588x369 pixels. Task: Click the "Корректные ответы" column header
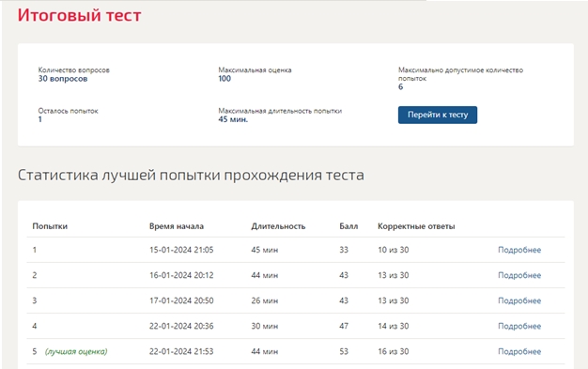416,226
